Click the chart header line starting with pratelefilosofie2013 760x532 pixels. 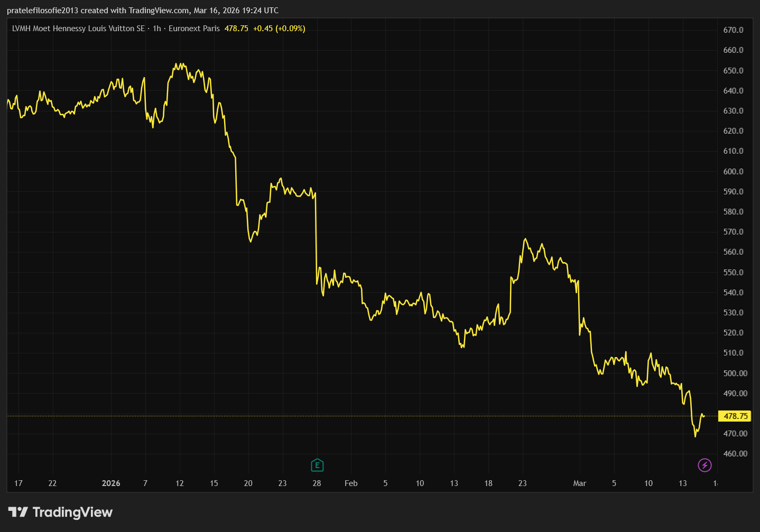(x=143, y=11)
